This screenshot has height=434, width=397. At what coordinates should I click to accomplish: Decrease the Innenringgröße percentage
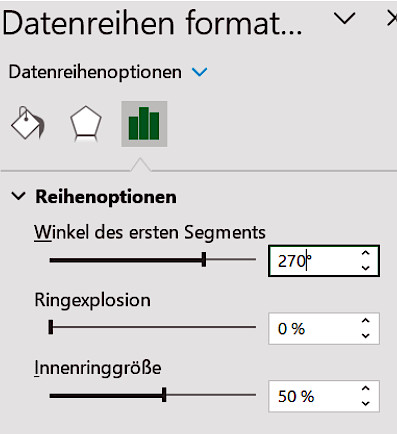point(366,403)
